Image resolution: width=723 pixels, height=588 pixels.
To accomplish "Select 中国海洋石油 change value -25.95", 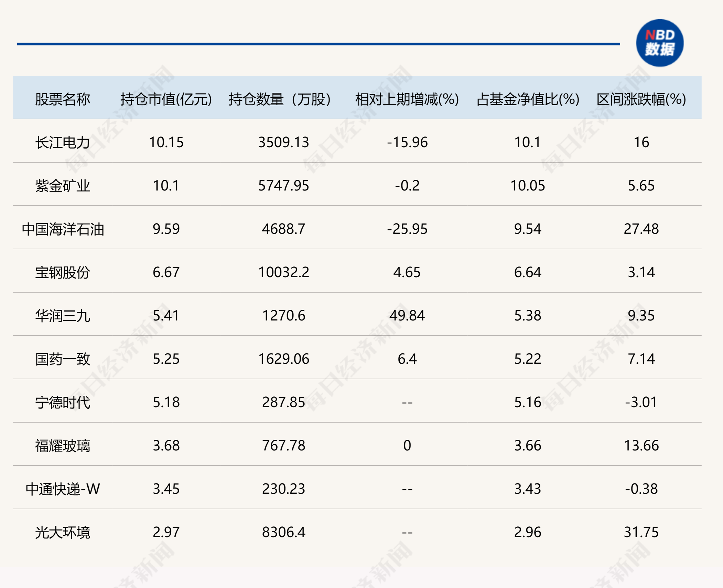I will click(407, 229).
